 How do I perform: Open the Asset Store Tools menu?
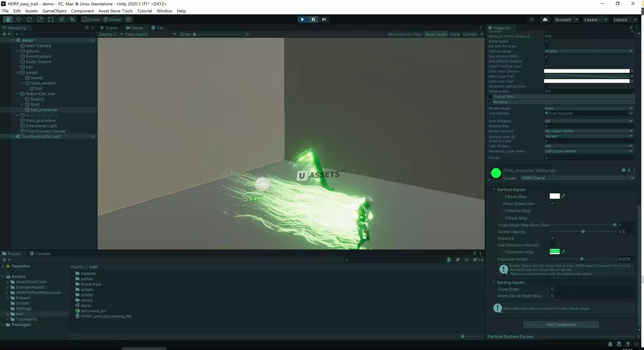pos(115,11)
